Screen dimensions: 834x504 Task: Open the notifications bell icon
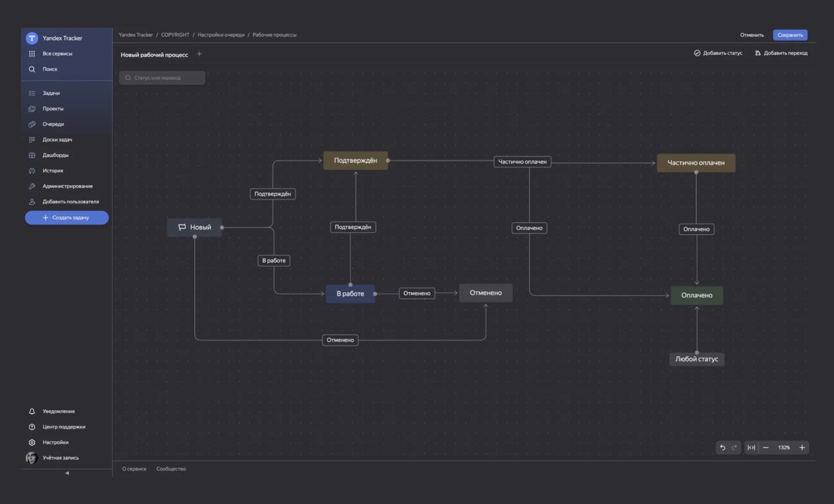click(32, 411)
